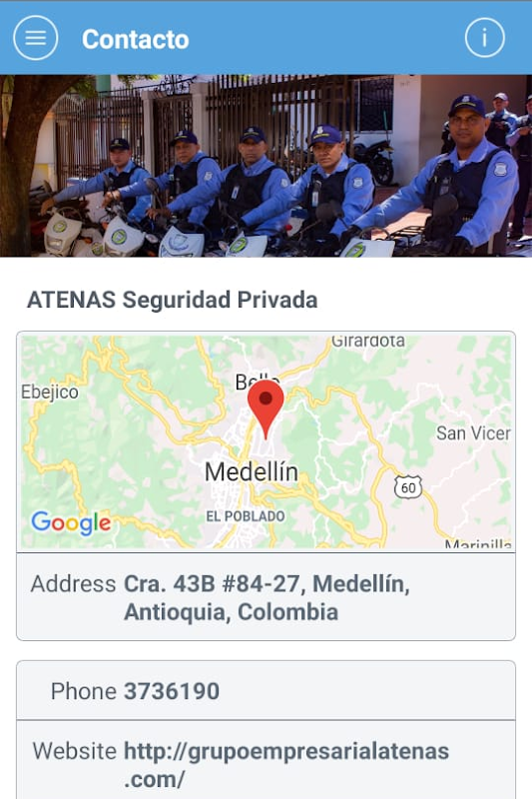This screenshot has height=799, width=532.
Task: Click Marinilla label on map edge
Action: pyautogui.click(x=477, y=543)
